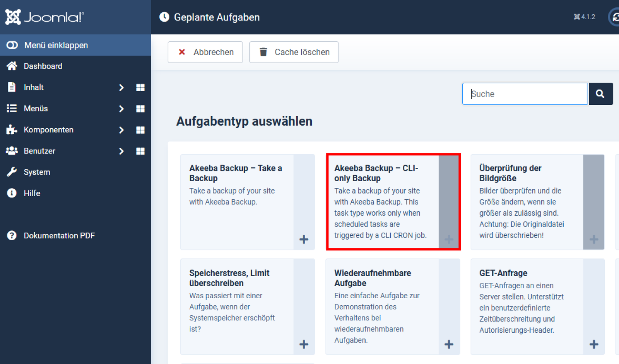Click the Joomla logo in header
Screen dimensions: 619x364
point(44,17)
